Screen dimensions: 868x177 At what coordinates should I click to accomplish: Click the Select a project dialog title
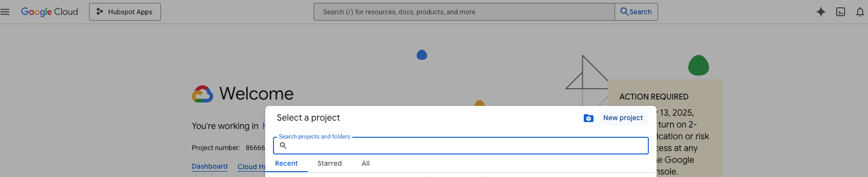[x=308, y=118]
